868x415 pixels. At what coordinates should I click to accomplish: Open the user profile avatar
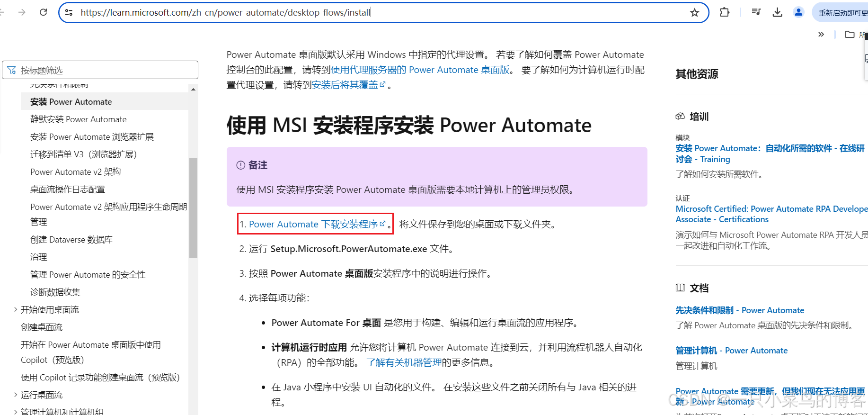pos(798,12)
